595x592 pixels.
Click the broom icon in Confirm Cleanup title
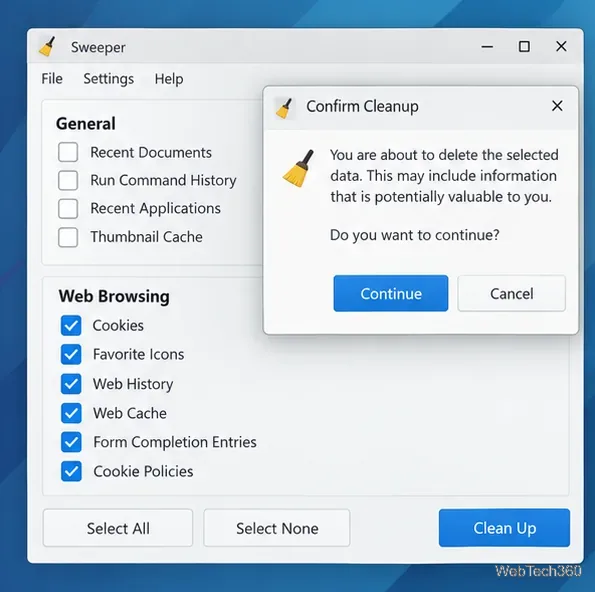(x=284, y=108)
